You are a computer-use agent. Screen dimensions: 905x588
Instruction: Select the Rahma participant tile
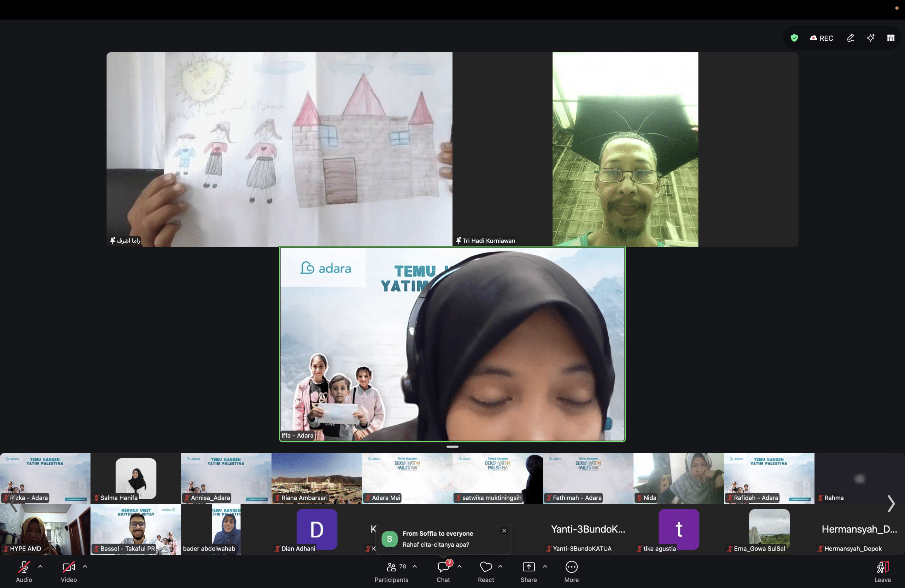pos(860,478)
